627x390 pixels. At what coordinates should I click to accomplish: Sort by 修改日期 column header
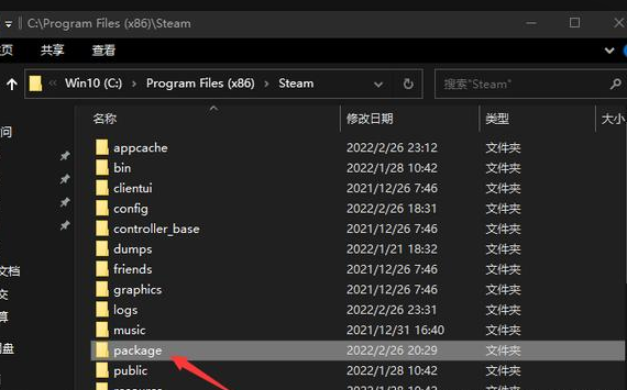click(x=369, y=118)
